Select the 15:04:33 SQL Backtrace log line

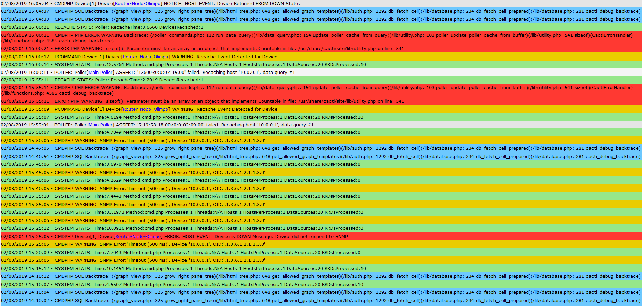[321, 19]
